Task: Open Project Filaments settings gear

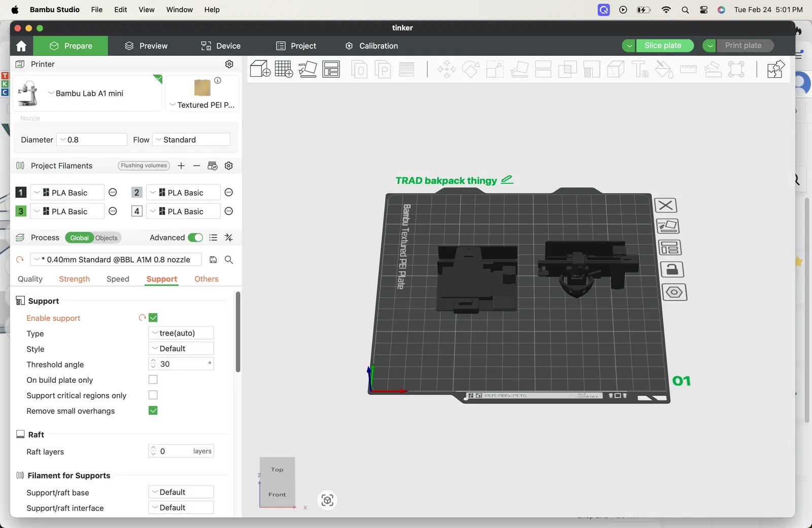Action: [x=229, y=166]
